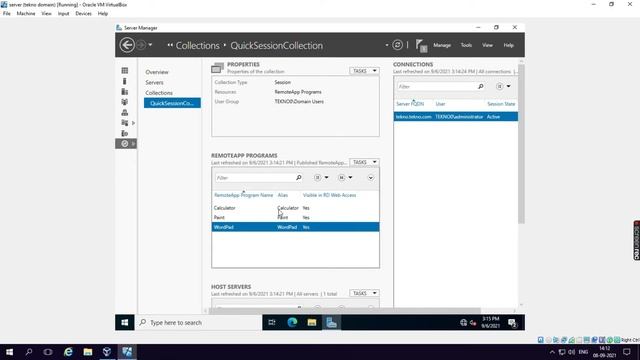Image resolution: width=640 pixels, height=360 pixels.
Task: Click search magnifier in RemoteApp Programs filter
Action: click(x=299, y=178)
